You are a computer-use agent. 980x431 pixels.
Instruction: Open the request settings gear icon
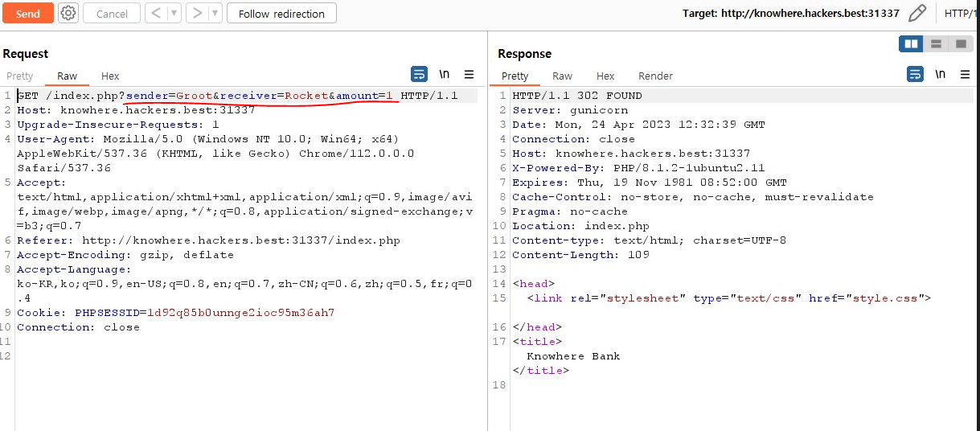pyautogui.click(x=68, y=13)
